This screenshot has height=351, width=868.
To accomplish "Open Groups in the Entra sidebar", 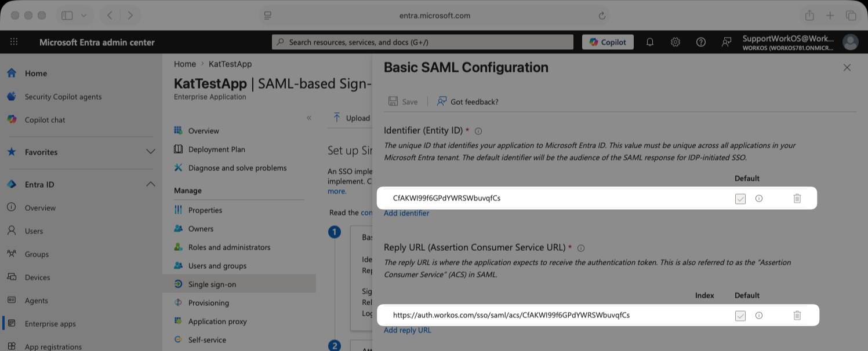I will pos(37,254).
